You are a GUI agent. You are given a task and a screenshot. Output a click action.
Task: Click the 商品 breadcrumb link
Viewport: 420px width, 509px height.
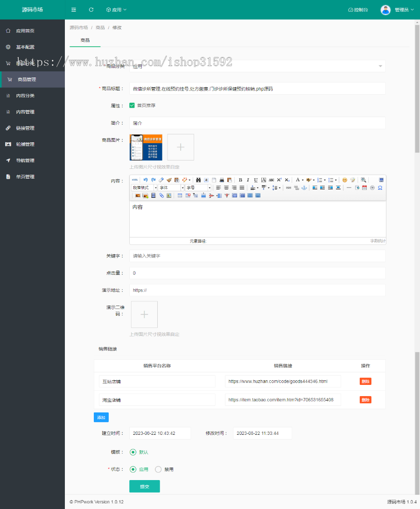100,28
